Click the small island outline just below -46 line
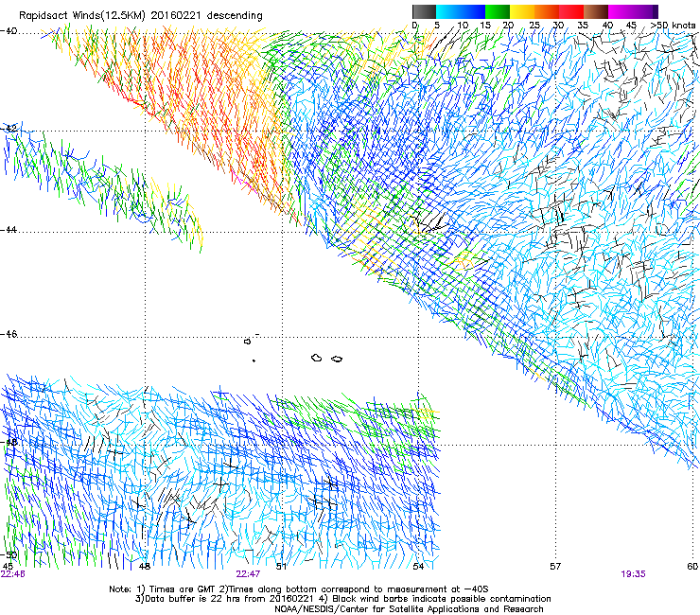The image size is (700, 615). coord(247,342)
